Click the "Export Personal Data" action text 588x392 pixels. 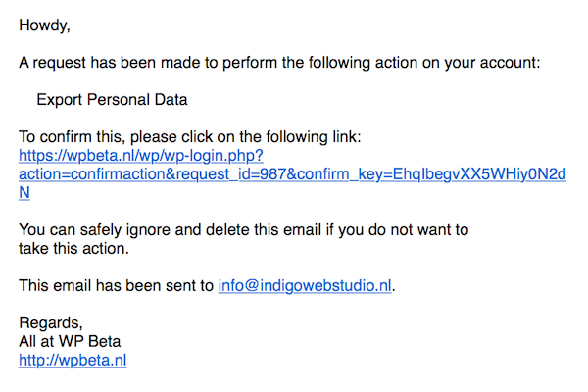112,100
